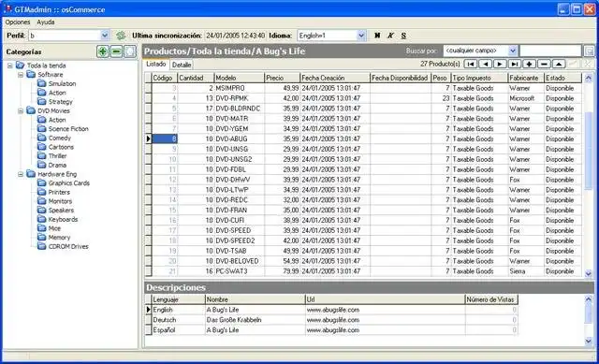This screenshot has height=364, width=599.
Task: Open the Idioma language dropdown
Action: (361, 36)
